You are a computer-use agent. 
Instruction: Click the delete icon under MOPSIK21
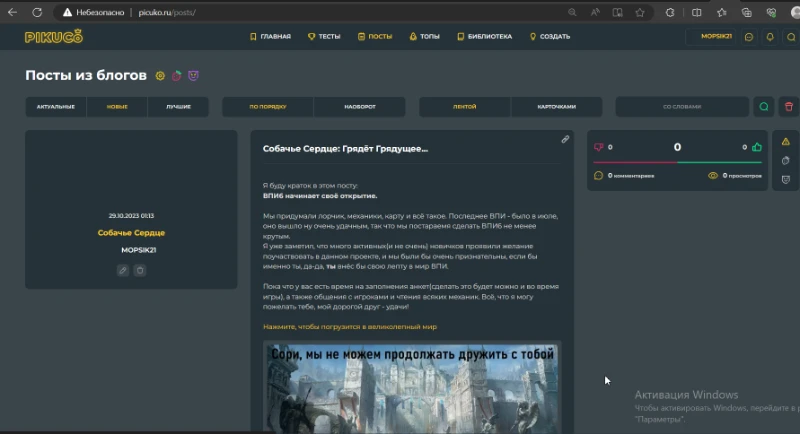point(140,270)
